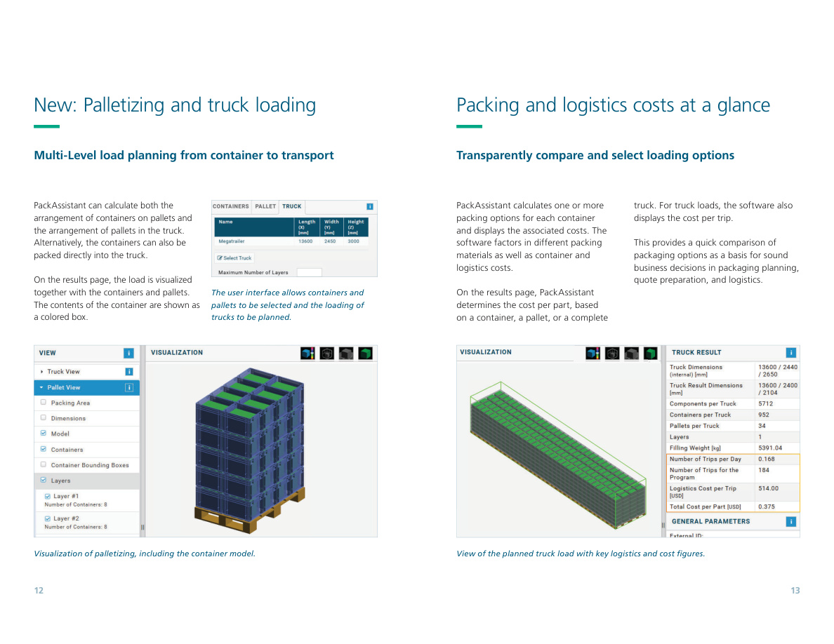Image resolution: width=834 pixels, height=644 pixels.
Task: Click the GENERAL PARAMETERS section header
Action: coord(734,521)
